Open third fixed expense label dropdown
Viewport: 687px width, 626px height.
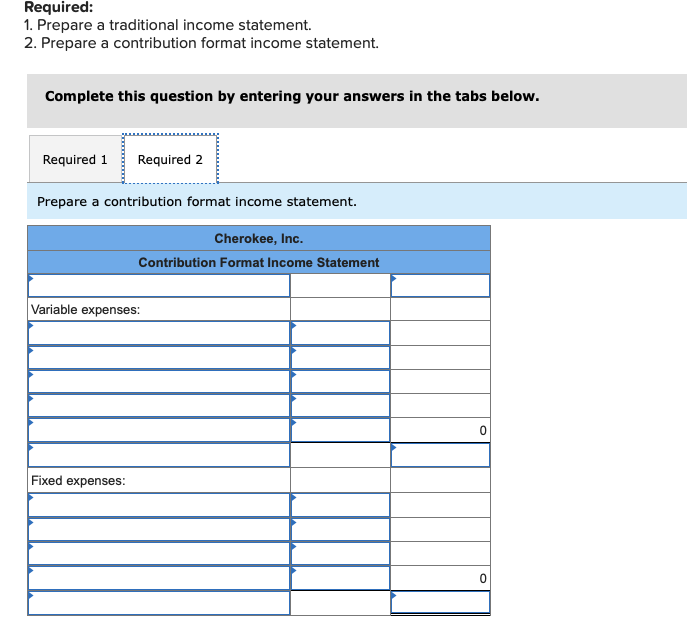159,554
